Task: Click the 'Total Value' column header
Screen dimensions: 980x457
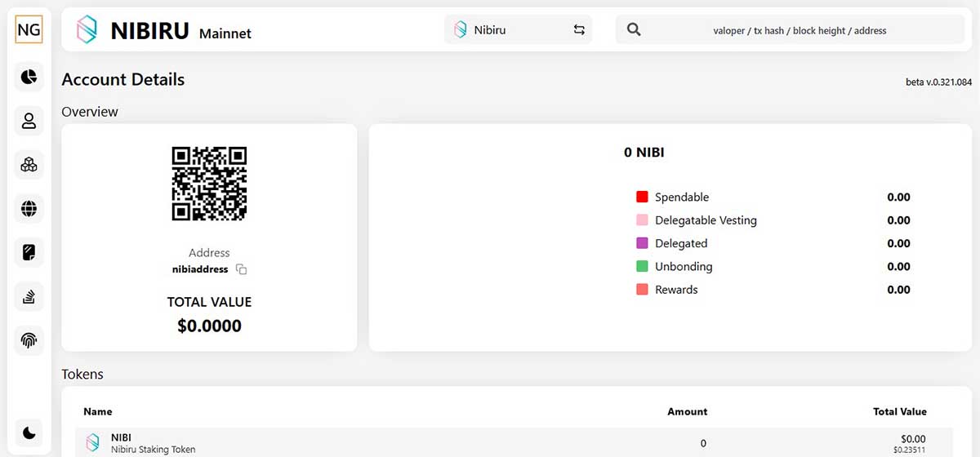Action: 900,411
